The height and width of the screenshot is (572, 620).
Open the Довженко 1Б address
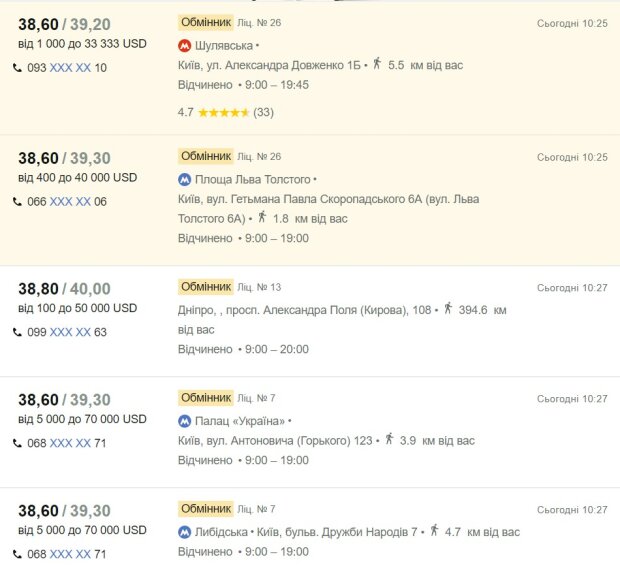pyautogui.click(x=269, y=65)
